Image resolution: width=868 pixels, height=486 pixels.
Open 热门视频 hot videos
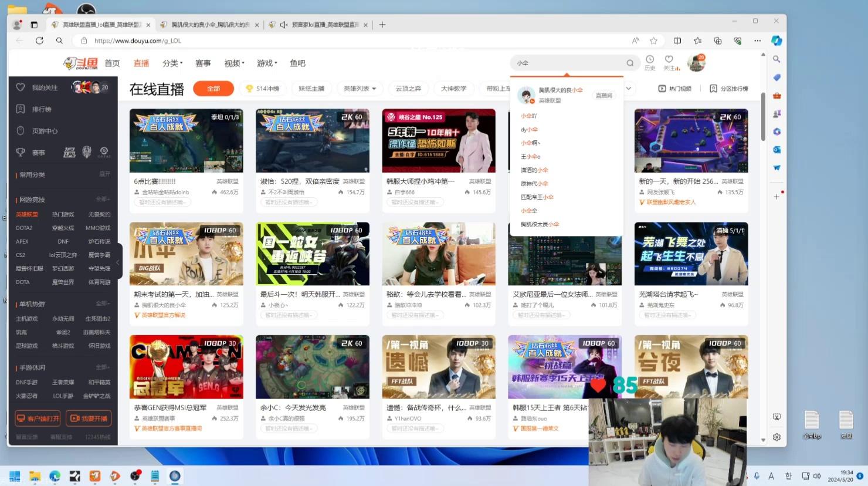(675, 89)
